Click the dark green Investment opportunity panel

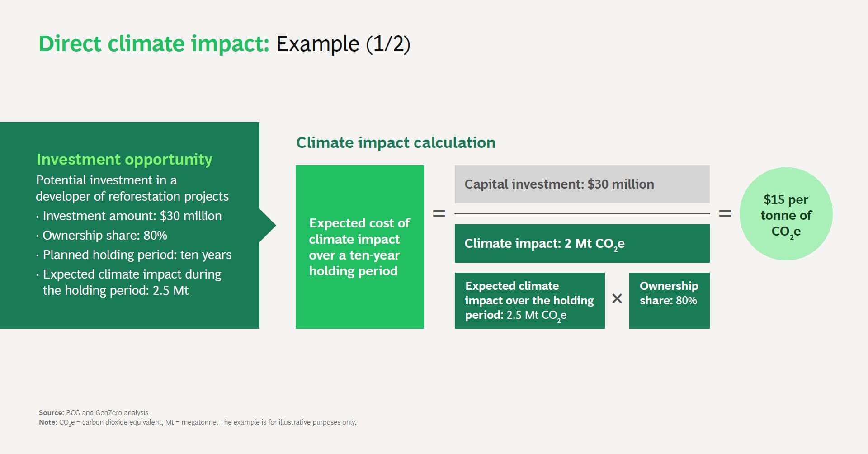pos(130,225)
